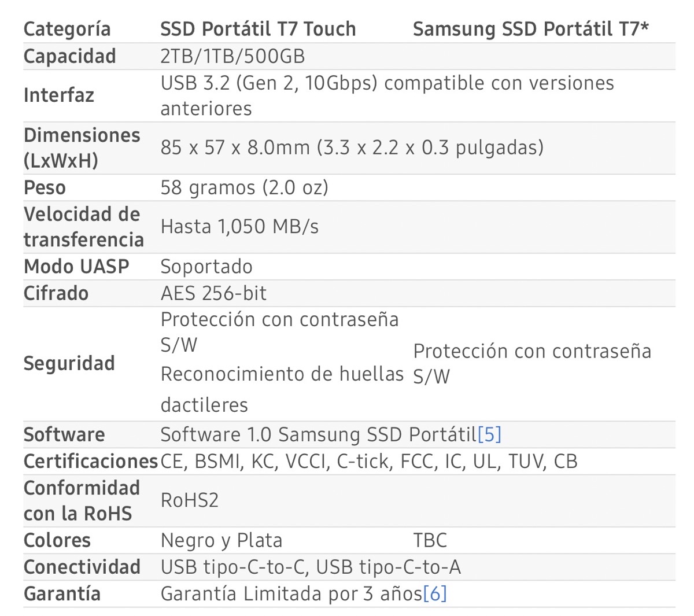This screenshot has height=616, width=694.
Task: Click the "Garantía" row label
Action: pos(62,594)
